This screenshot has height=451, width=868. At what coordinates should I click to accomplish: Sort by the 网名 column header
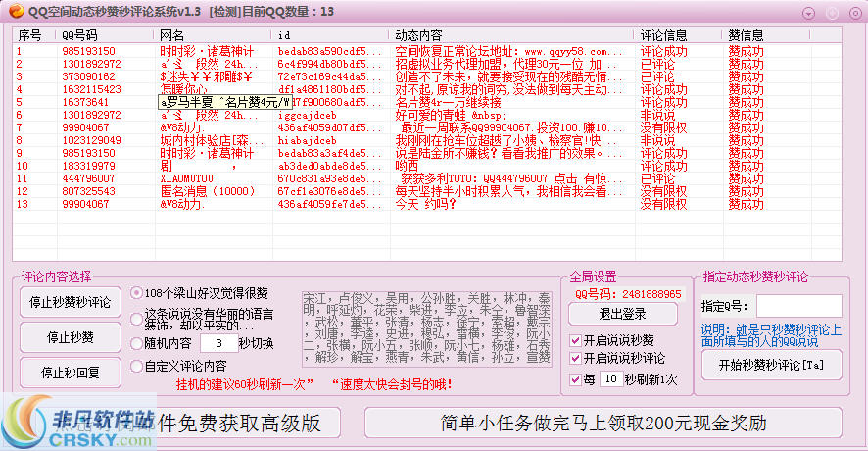[213, 35]
